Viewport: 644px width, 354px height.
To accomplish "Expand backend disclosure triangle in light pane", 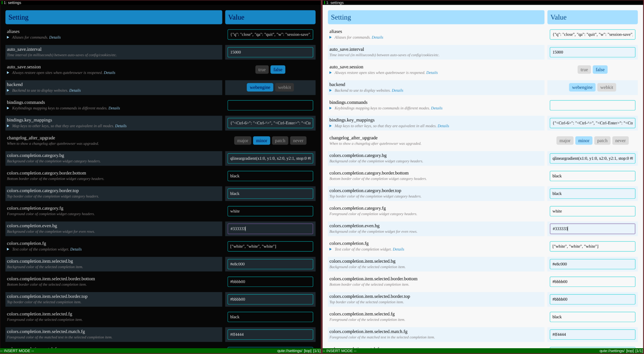I will [331, 90].
